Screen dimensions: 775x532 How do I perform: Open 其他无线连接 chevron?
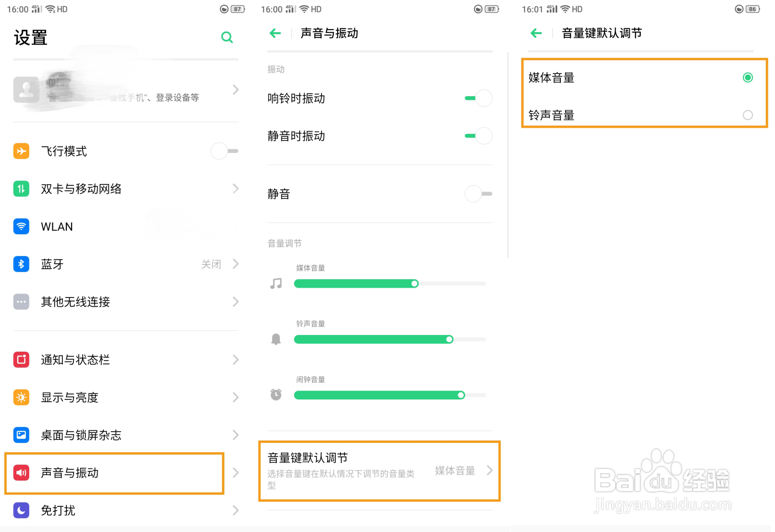(x=236, y=302)
